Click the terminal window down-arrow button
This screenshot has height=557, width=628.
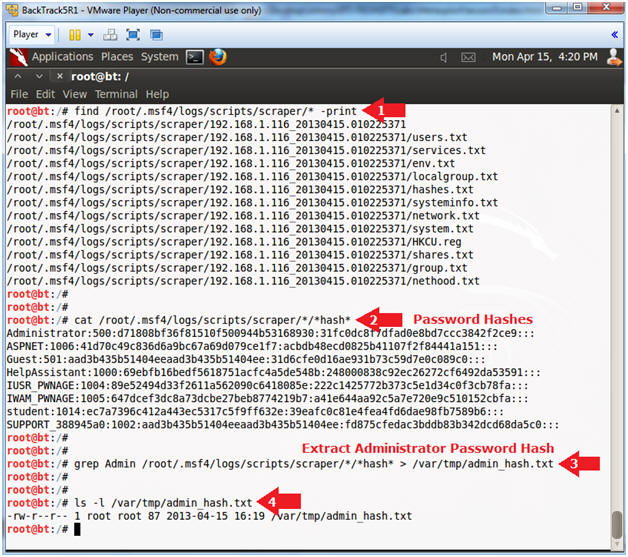[x=39, y=76]
